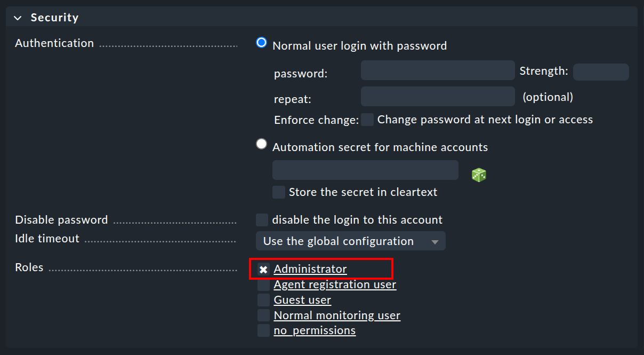Click the dice icon to generate automation secret
Screen dimensions: 644x355
[478, 175]
